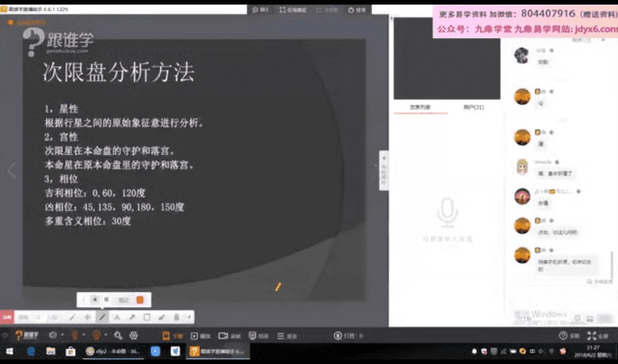Click the key icon in bottom bar
The height and width of the screenshot is (364, 618).
pyautogui.click(x=118, y=336)
